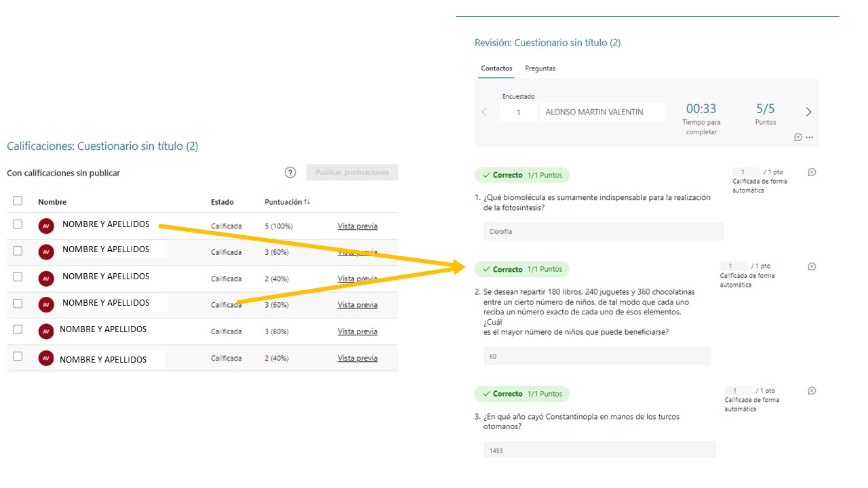The height and width of the screenshot is (488, 868).
Task: Switch to the Preguntas tab
Action: pos(540,68)
